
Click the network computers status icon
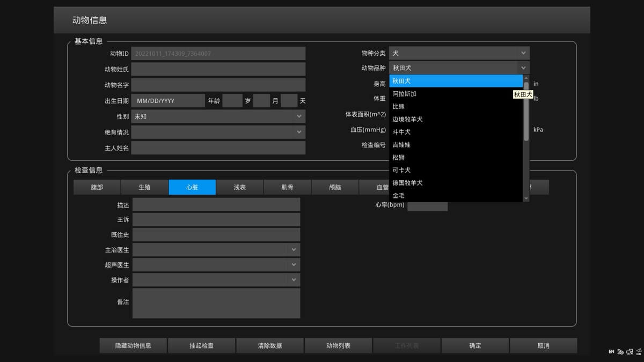[x=630, y=352]
